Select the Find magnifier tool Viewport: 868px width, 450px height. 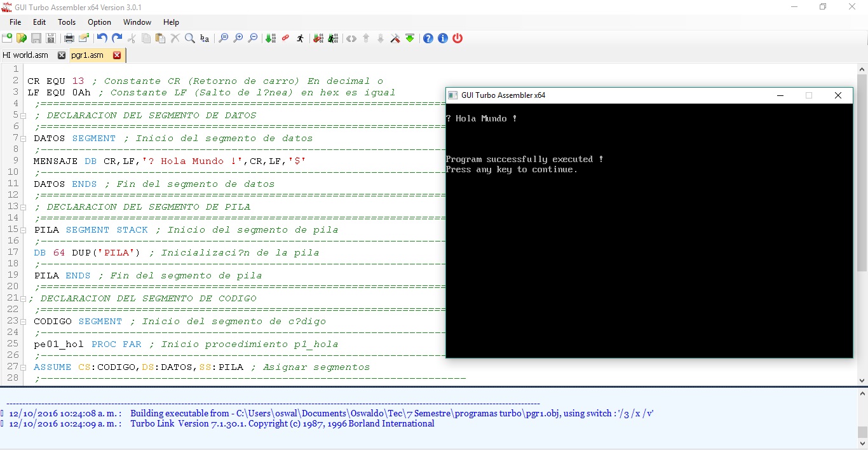pyautogui.click(x=189, y=38)
